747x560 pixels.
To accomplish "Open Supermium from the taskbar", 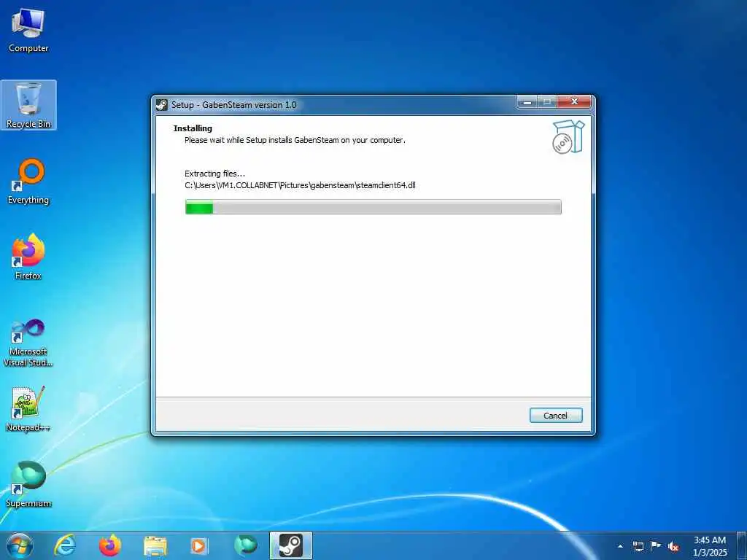I will 246,545.
